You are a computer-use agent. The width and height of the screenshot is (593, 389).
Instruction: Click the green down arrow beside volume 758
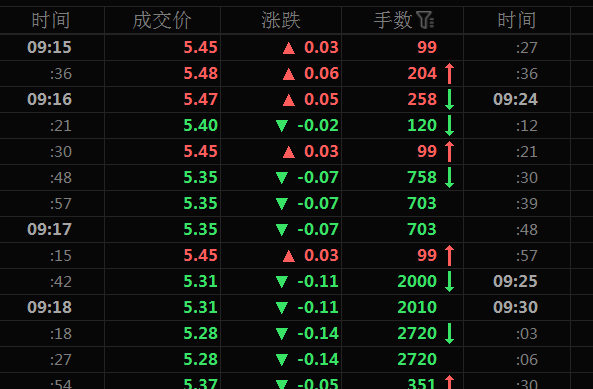[x=449, y=177]
